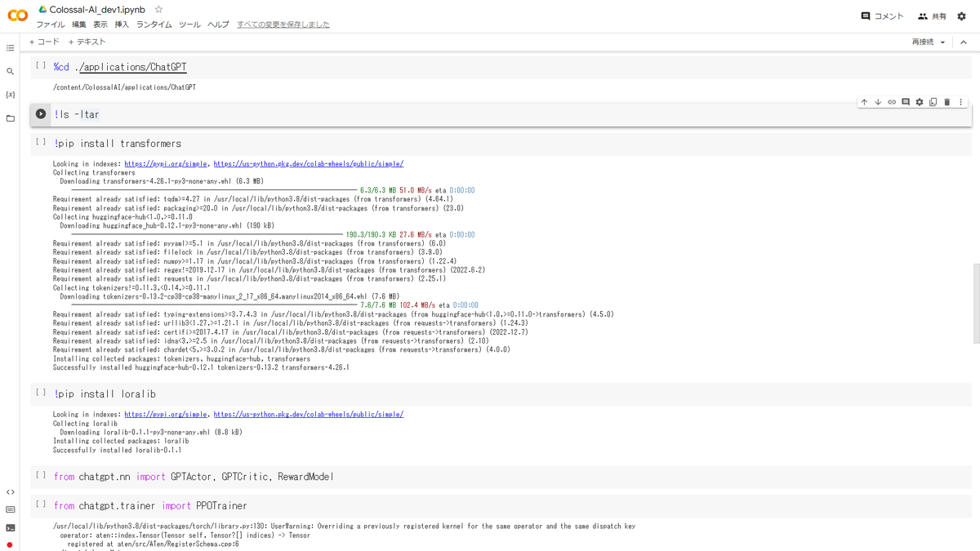Image resolution: width=980 pixels, height=551 pixels.
Task: Click into the %cd ./applications/ChatGPT code
Action: point(120,67)
